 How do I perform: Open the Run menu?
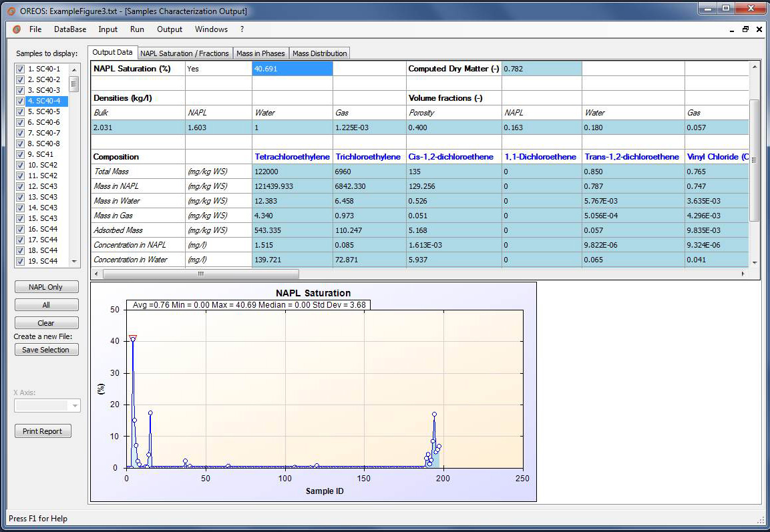[137, 29]
